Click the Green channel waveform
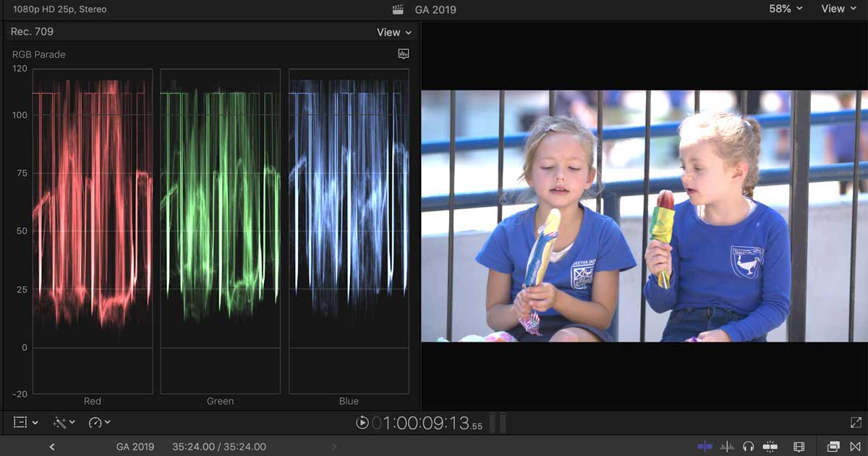The width and height of the screenshot is (868, 456). [220, 231]
